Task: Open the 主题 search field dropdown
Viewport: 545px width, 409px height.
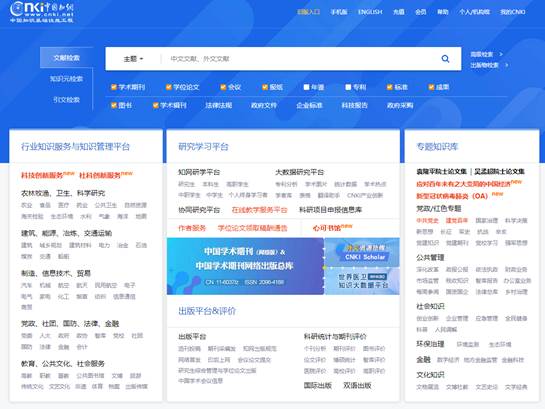Action: coord(133,59)
